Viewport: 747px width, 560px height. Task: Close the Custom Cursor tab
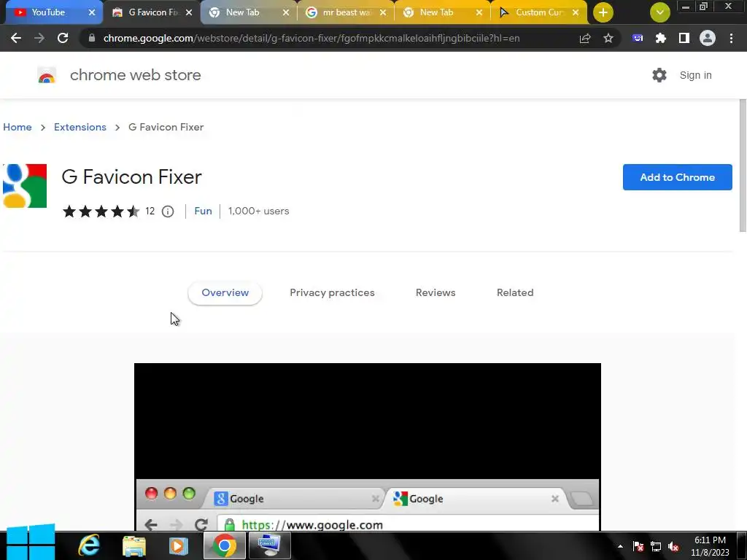pyautogui.click(x=576, y=12)
